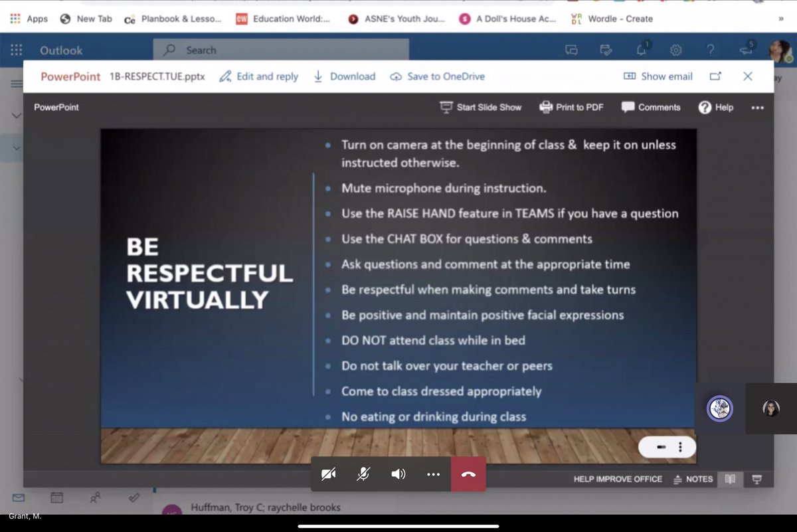Open the People icon in bottom navigation

coord(95,498)
